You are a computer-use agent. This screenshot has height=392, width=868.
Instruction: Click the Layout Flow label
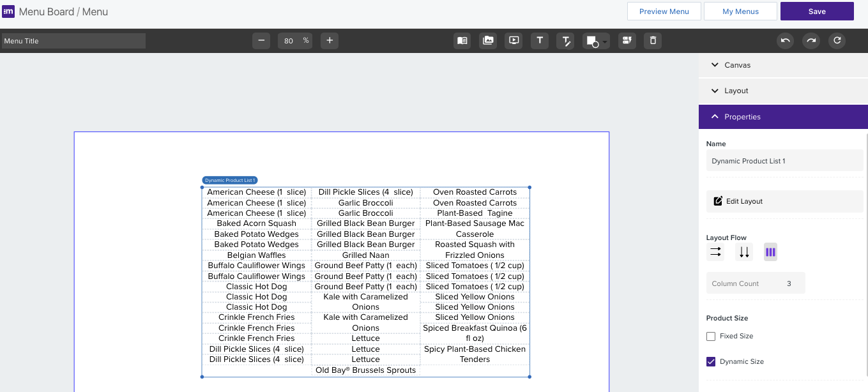[726, 237]
